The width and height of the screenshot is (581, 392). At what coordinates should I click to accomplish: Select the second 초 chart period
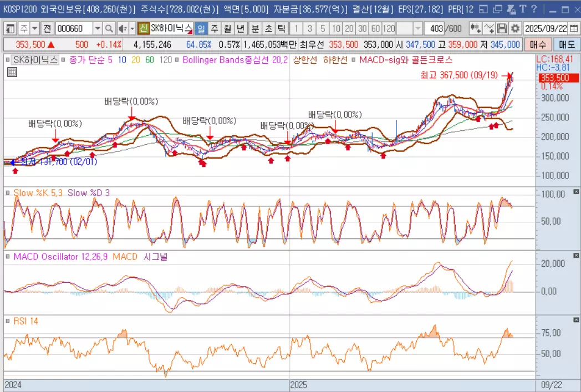pyautogui.click(x=268, y=28)
